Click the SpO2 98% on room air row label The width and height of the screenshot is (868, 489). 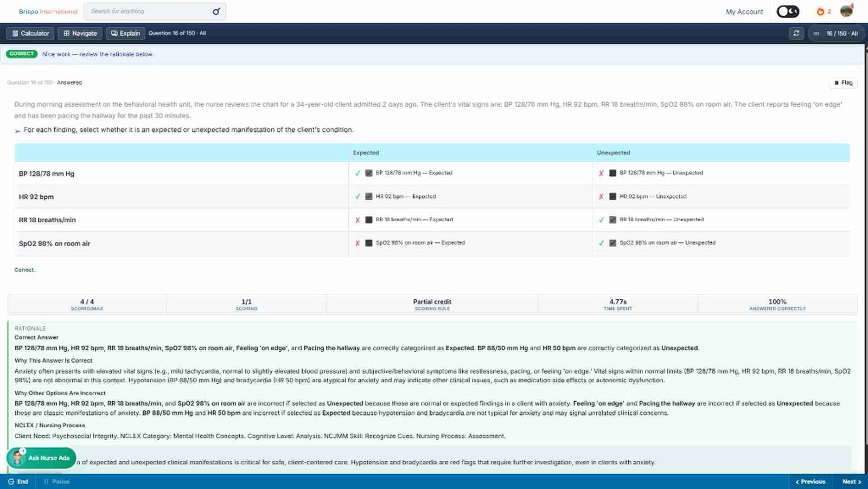[x=54, y=244]
